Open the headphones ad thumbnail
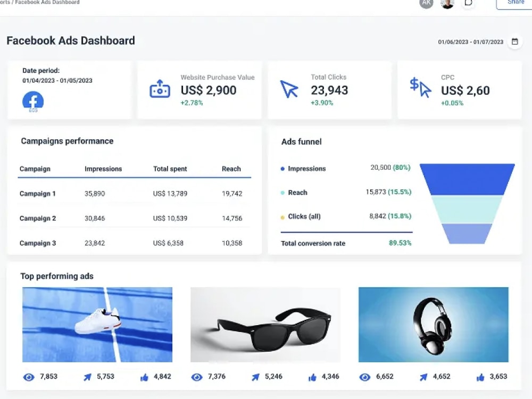 [x=433, y=325]
